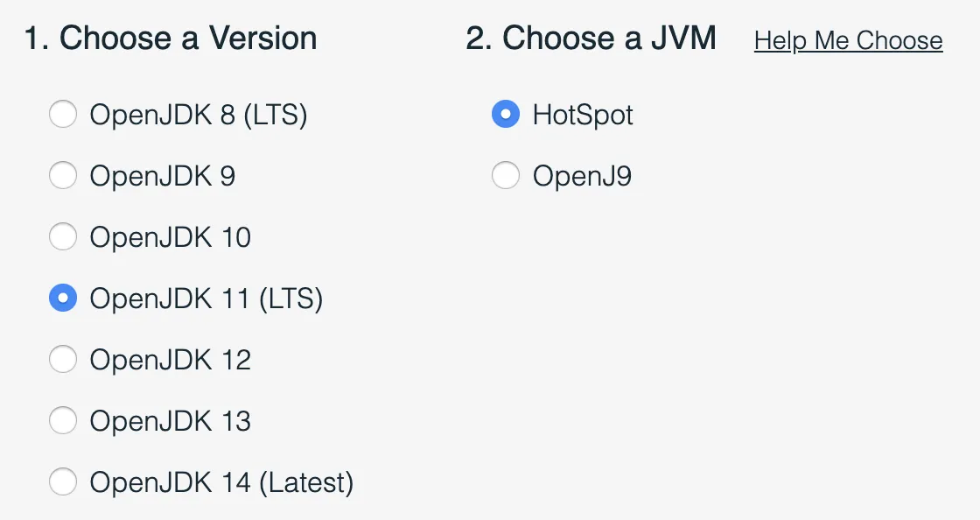Screen dimensions: 980x520
Task: Click the "OpenJDK 8 (LTS)" label text
Action: tap(199, 115)
